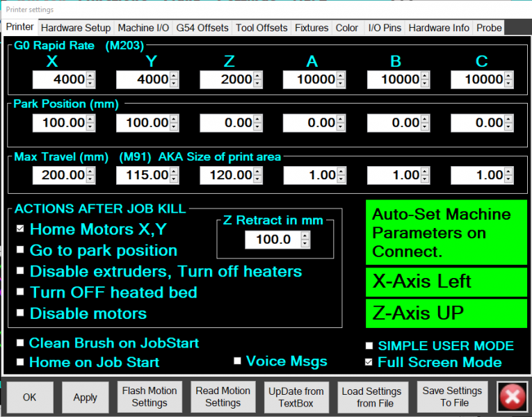Click Save Settings To File

(452, 397)
